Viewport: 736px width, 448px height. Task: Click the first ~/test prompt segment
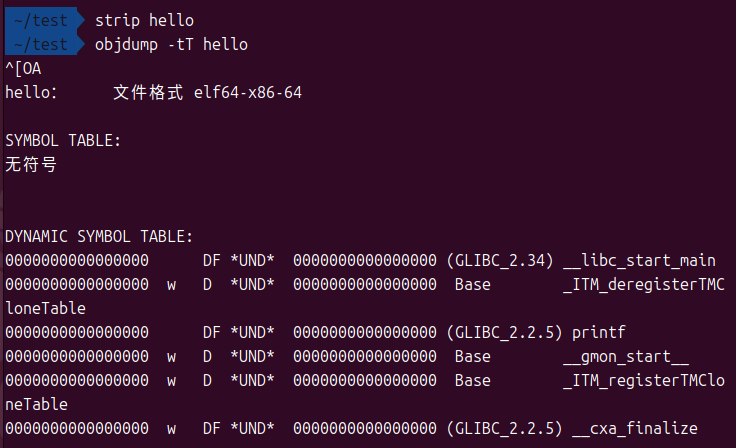(40, 20)
